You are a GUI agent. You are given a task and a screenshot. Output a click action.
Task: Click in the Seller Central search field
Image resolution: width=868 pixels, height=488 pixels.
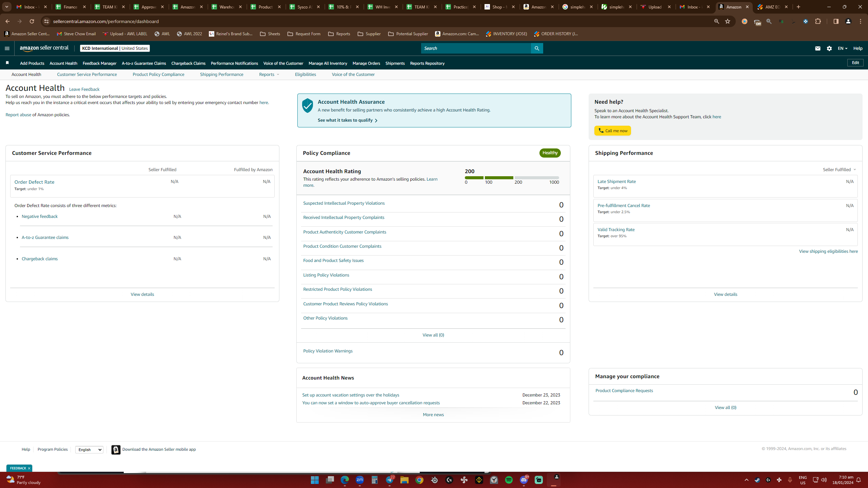coord(476,48)
